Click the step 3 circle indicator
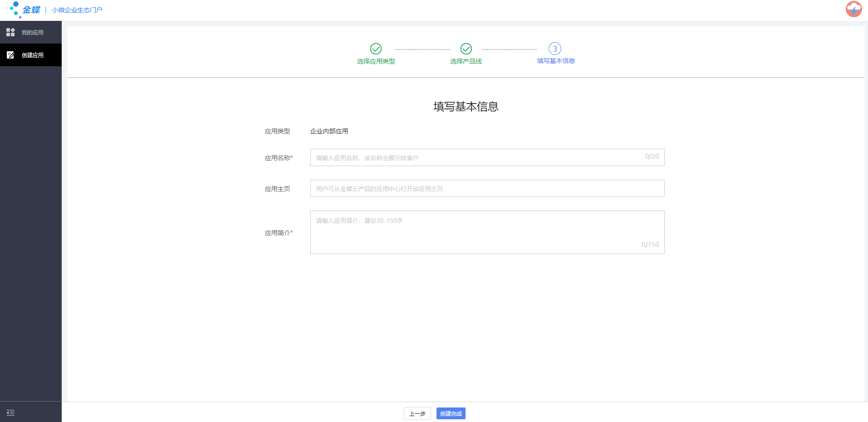 coord(554,49)
